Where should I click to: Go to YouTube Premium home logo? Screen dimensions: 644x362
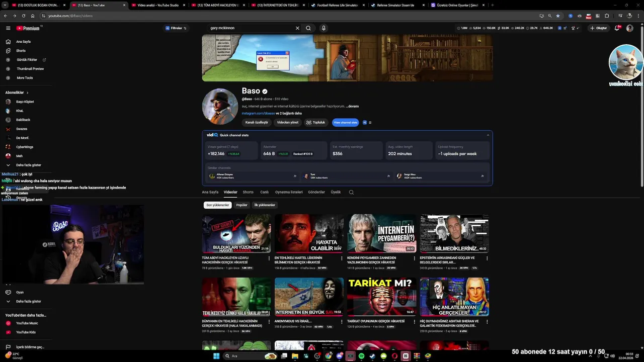[x=28, y=28]
